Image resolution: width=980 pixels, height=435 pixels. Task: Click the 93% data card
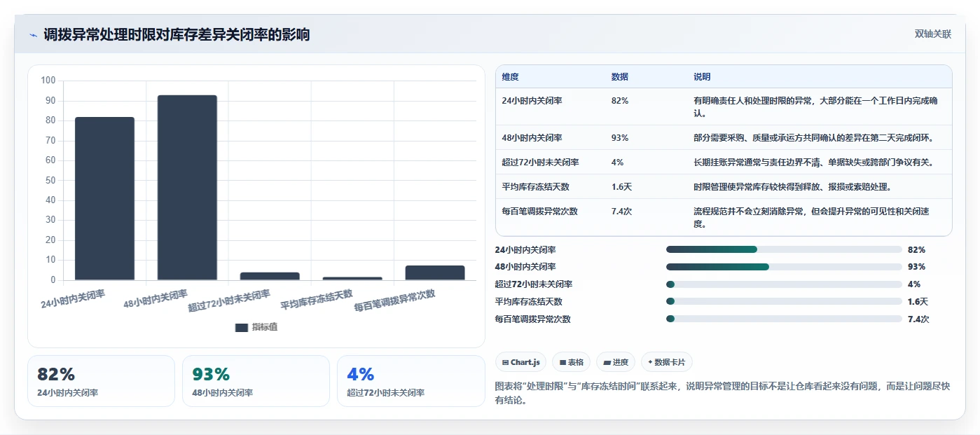click(x=256, y=381)
